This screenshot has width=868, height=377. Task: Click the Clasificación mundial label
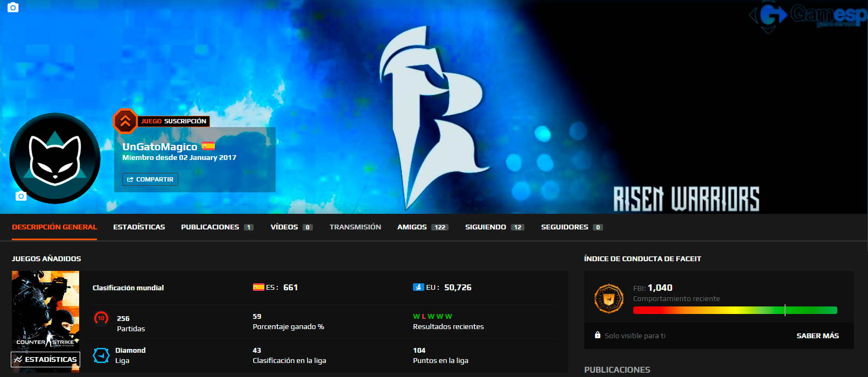tap(128, 288)
